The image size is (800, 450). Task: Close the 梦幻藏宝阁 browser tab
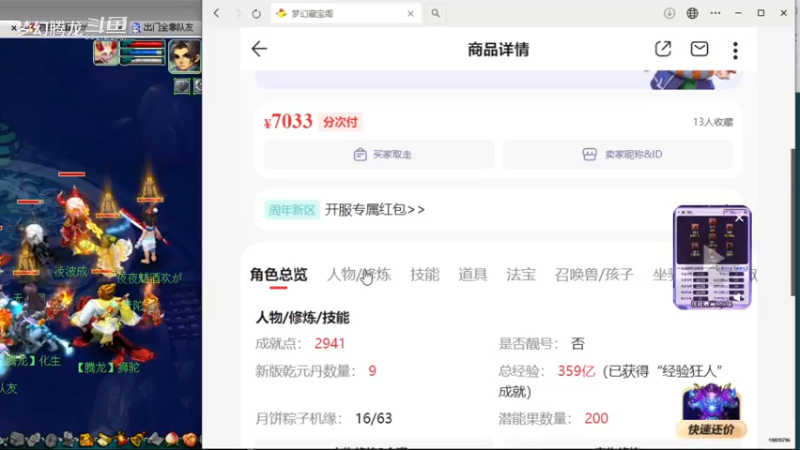[x=411, y=14]
